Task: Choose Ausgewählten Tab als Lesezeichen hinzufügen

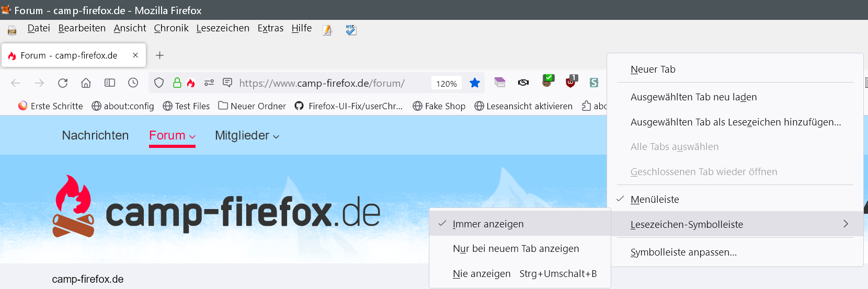Action: click(735, 122)
